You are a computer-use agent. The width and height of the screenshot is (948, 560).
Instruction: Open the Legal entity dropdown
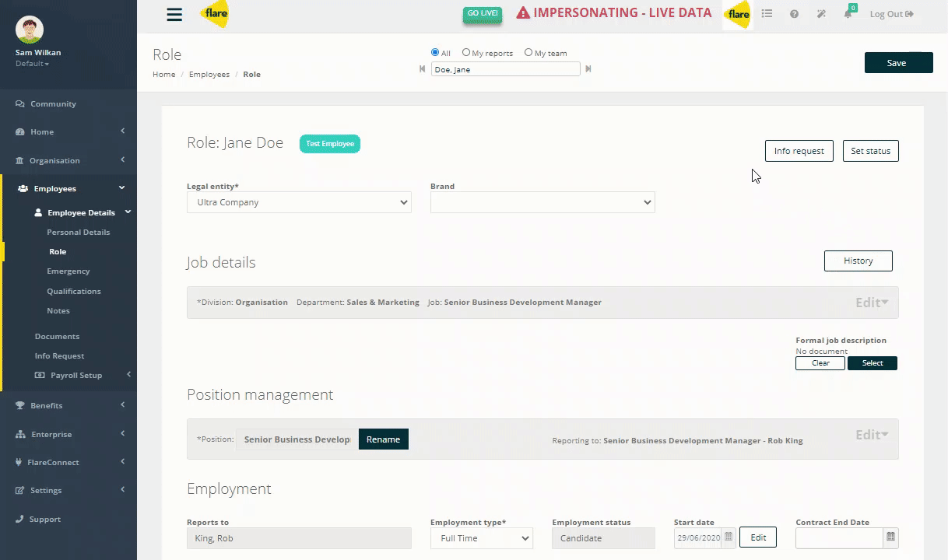point(299,202)
